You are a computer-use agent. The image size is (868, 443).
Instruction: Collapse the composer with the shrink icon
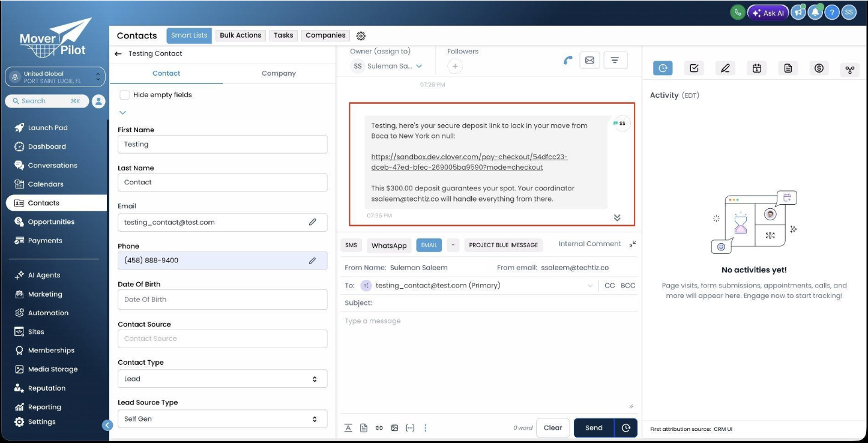(x=633, y=244)
